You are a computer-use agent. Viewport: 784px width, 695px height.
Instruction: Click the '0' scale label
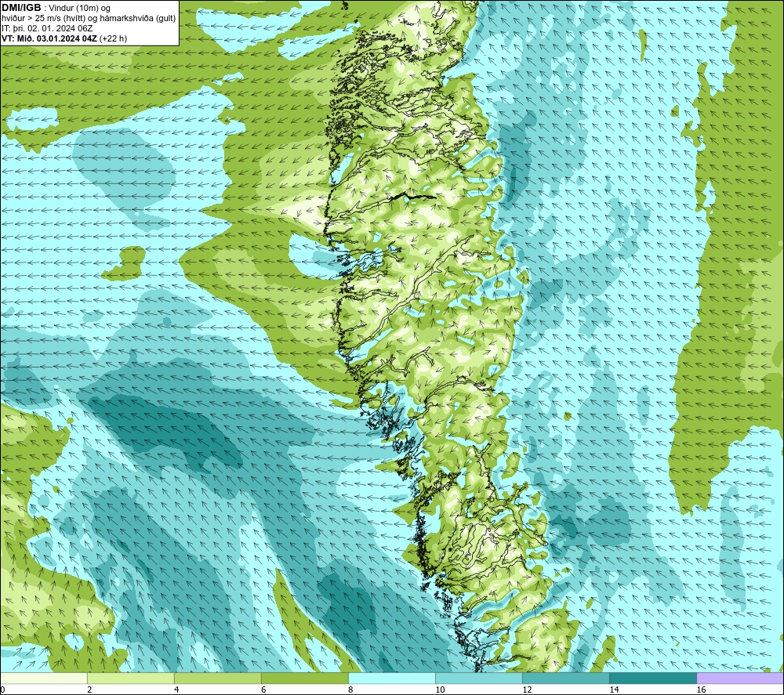[x=2, y=690]
